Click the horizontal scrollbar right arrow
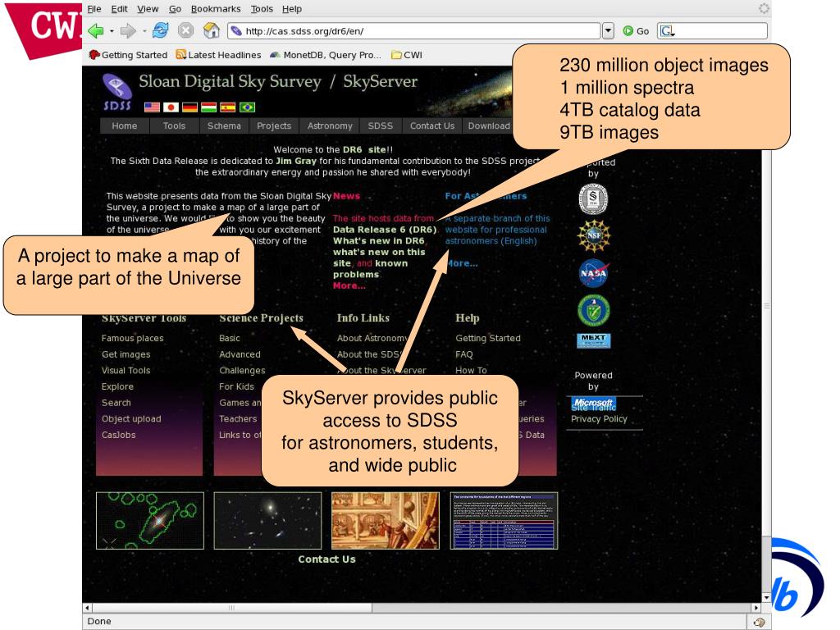The width and height of the screenshot is (840, 630). pos(756,608)
